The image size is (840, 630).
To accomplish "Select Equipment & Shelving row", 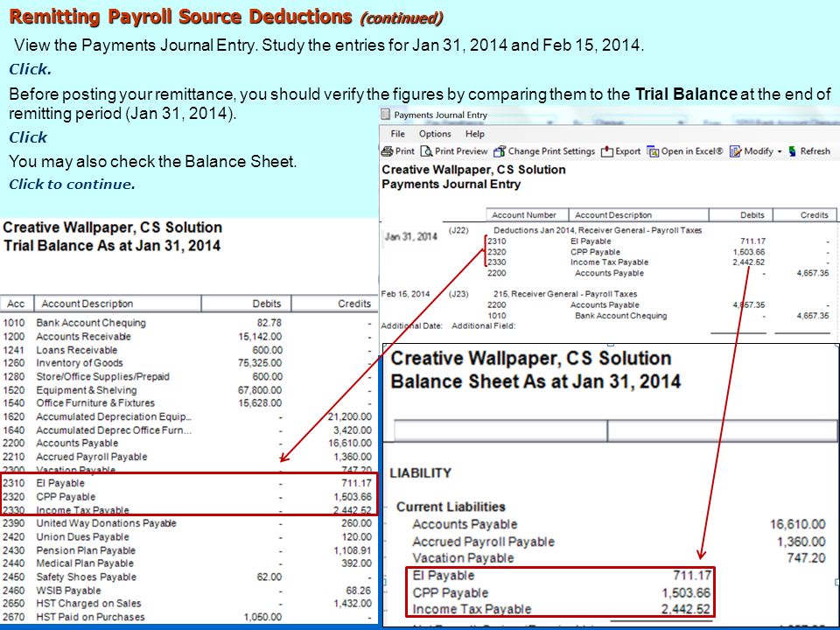I will pyautogui.click(x=187, y=390).
